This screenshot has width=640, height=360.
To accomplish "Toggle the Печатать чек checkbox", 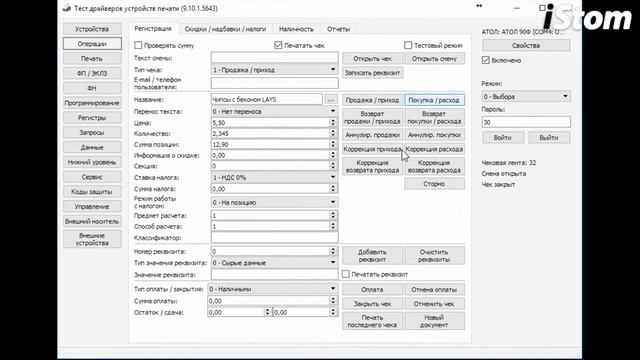I will click(278, 45).
